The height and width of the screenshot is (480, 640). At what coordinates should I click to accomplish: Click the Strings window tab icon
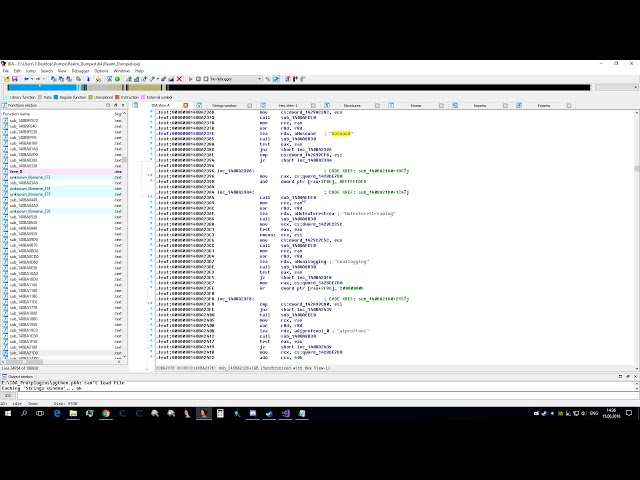[x=199, y=105]
